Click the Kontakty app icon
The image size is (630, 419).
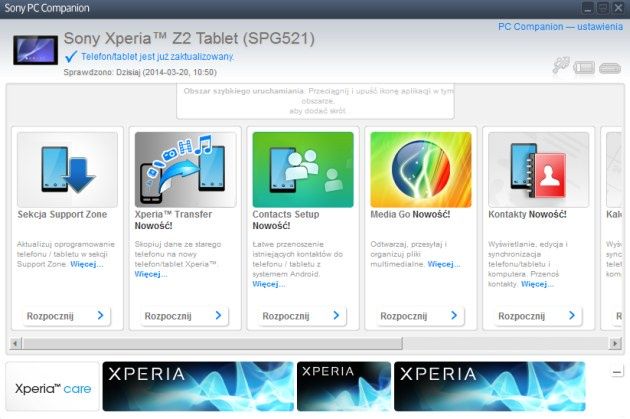pos(538,170)
